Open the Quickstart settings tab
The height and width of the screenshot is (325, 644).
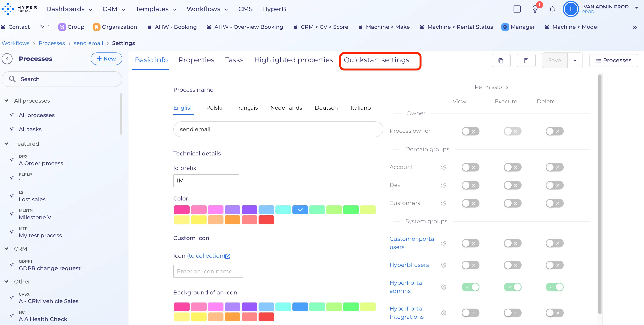[376, 60]
